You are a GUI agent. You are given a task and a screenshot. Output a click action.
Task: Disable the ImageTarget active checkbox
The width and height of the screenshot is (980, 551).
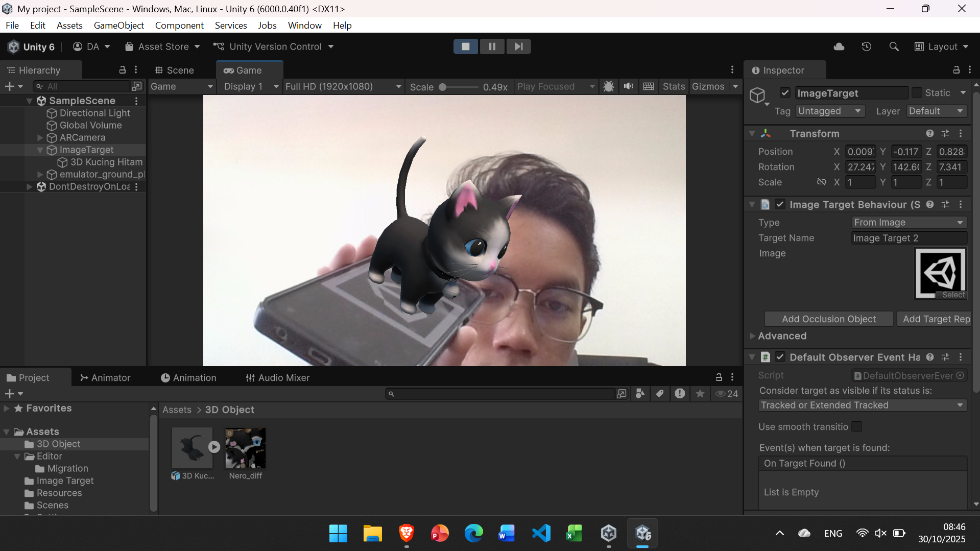click(785, 93)
